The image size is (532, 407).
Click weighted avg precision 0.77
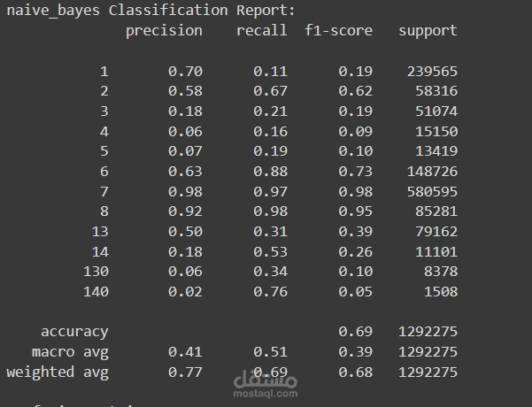[186, 372]
